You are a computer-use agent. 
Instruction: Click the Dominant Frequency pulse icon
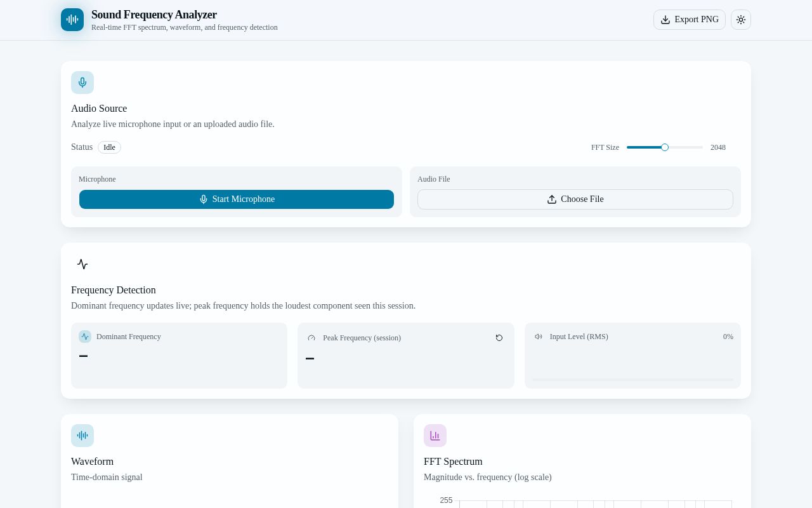85,337
